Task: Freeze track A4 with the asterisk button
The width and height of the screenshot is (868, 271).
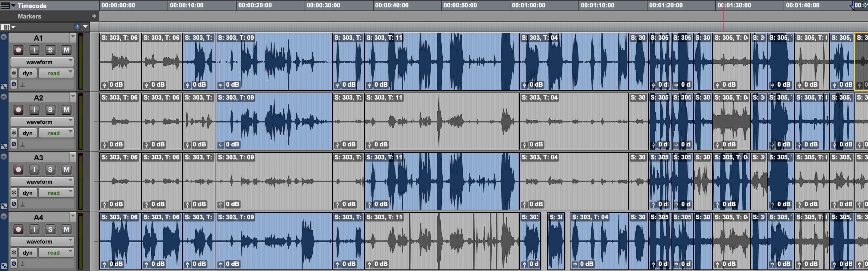Action: [x=14, y=253]
